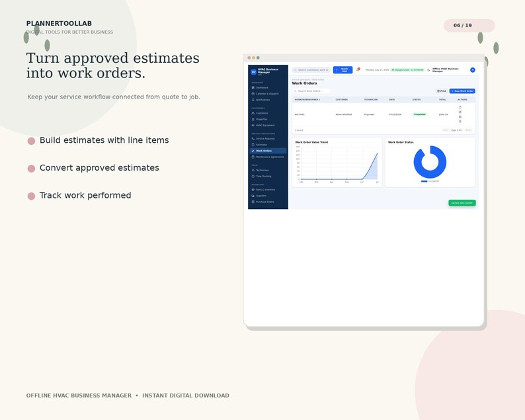Dismiss the Sample data loaded toast
This screenshot has height=420, width=525.
click(462, 203)
